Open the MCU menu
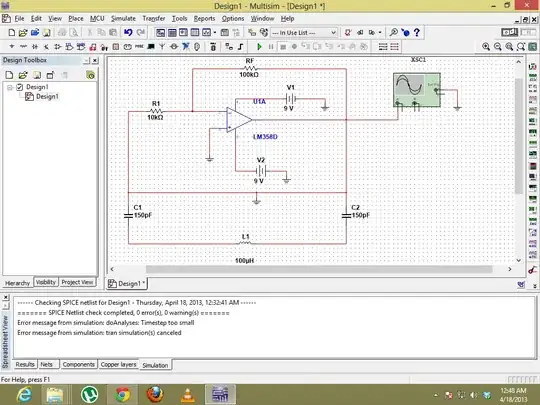Screen dimensions: 540x405 click(97, 19)
